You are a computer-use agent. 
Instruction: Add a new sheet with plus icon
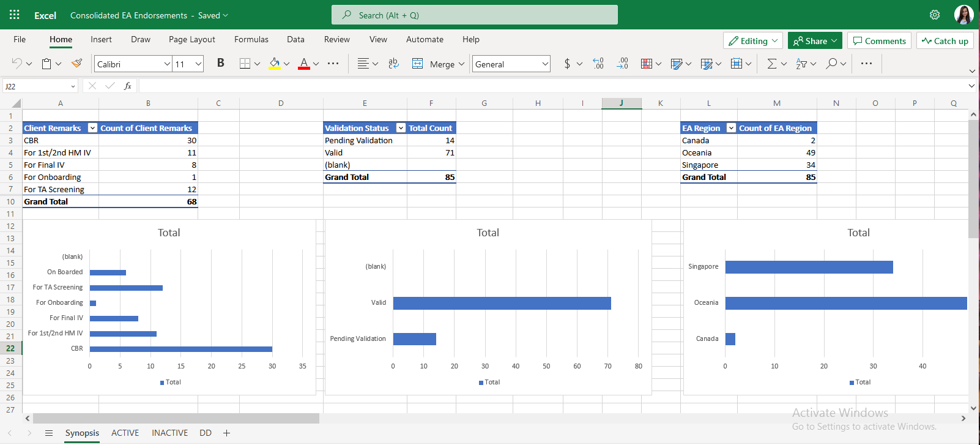click(x=226, y=433)
